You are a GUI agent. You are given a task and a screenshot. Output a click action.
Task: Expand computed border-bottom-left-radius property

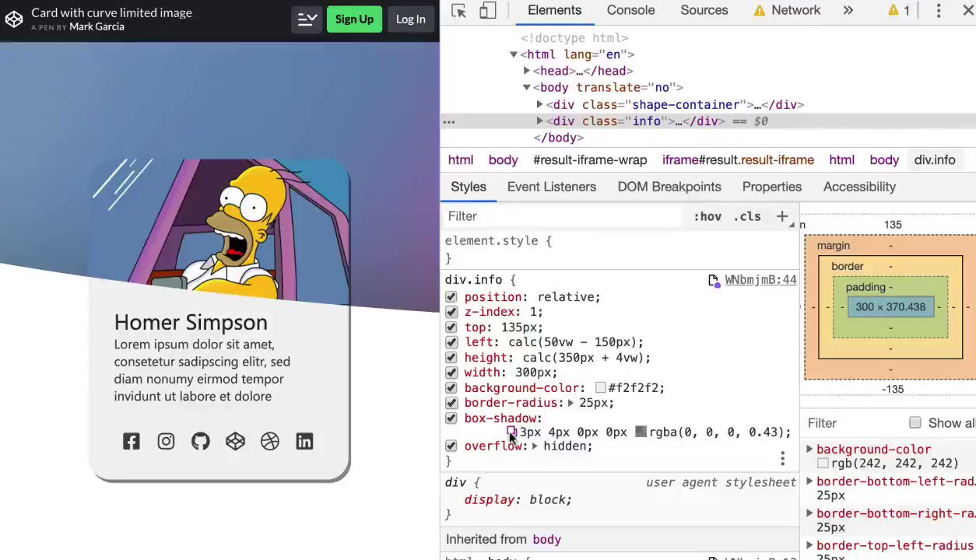[x=809, y=481]
